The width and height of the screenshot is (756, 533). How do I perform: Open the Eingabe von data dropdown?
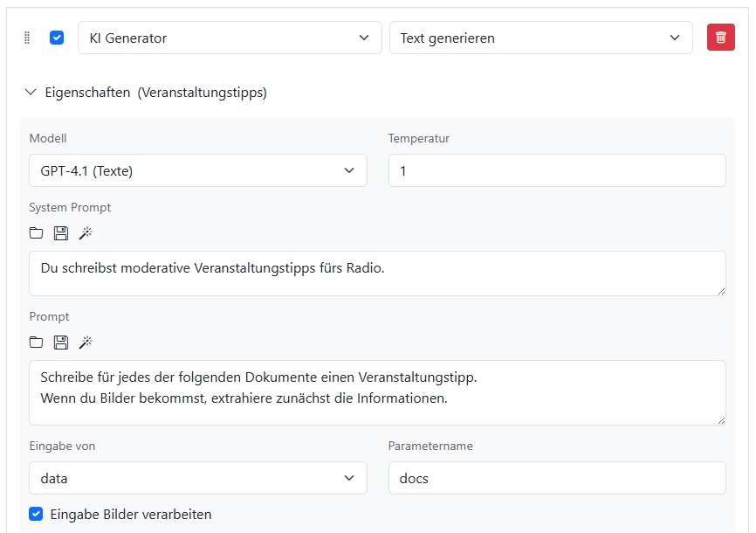(x=198, y=478)
